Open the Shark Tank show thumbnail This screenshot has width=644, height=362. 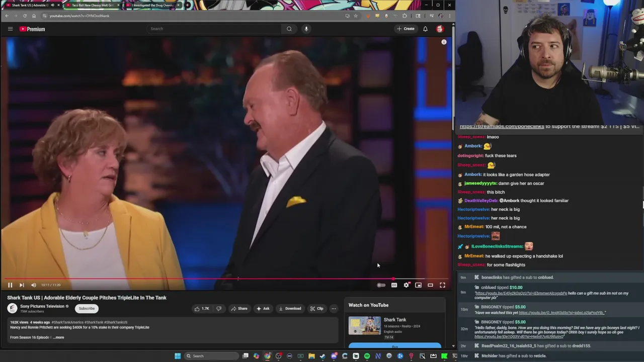tap(365, 325)
